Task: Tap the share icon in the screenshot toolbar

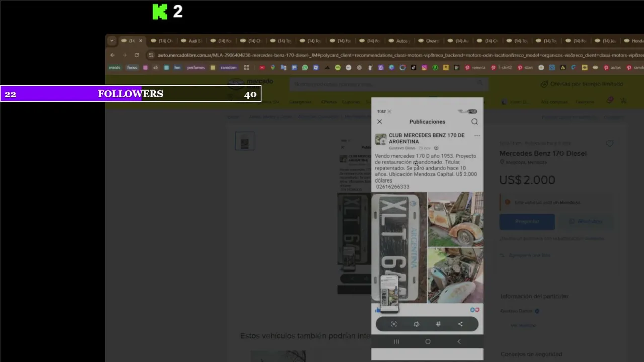Action: [x=460, y=324]
